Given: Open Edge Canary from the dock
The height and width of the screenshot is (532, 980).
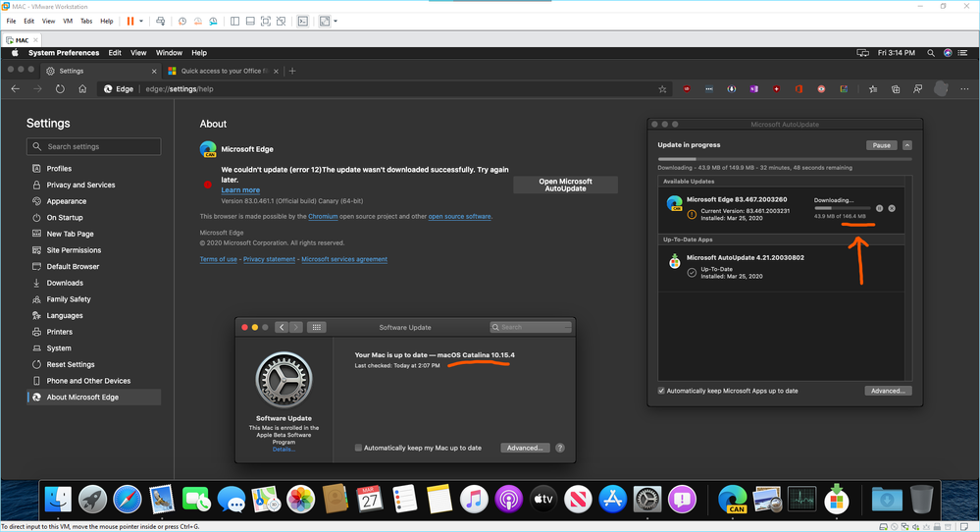Looking at the screenshot, I should tap(733, 500).
